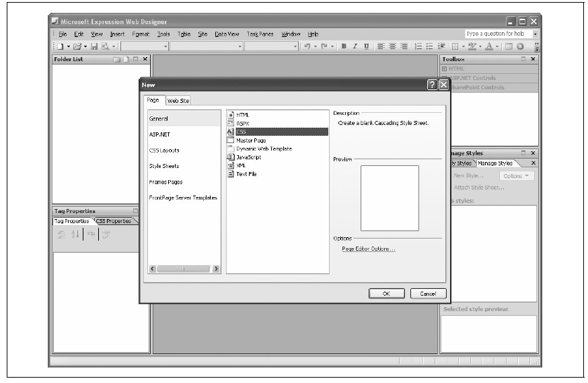The height and width of the screenshot is (383, 588).
Task: Select ASP.NET category in New dialog
Action: click(184, 134)
